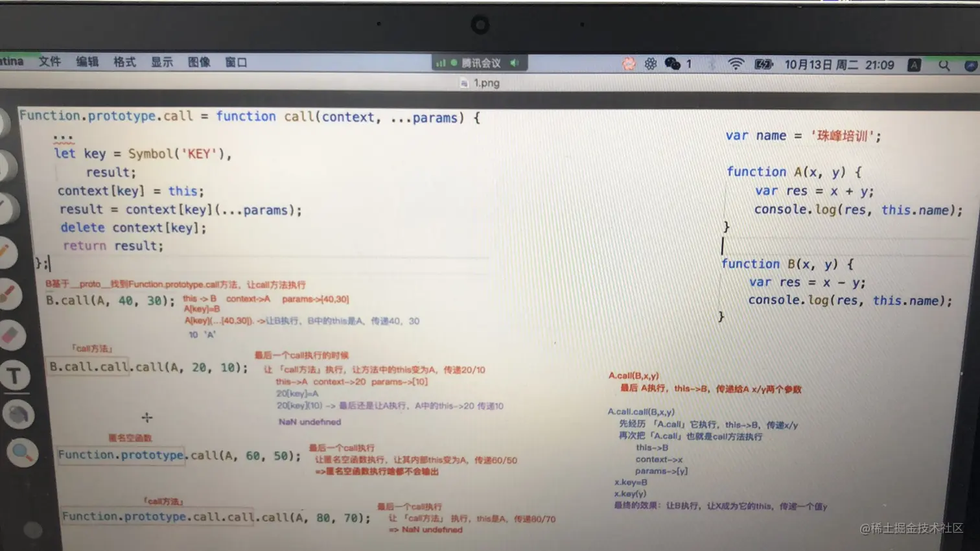Click the line "delete context[key];"
This screenshot has width=980, height=551.
click(134, 228)
